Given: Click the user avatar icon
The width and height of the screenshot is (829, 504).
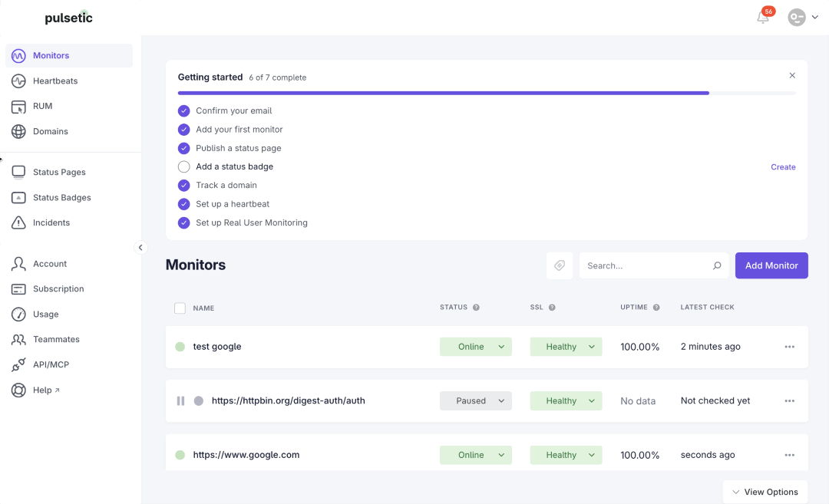Looking at the screenshot, I should pos(796,18).
